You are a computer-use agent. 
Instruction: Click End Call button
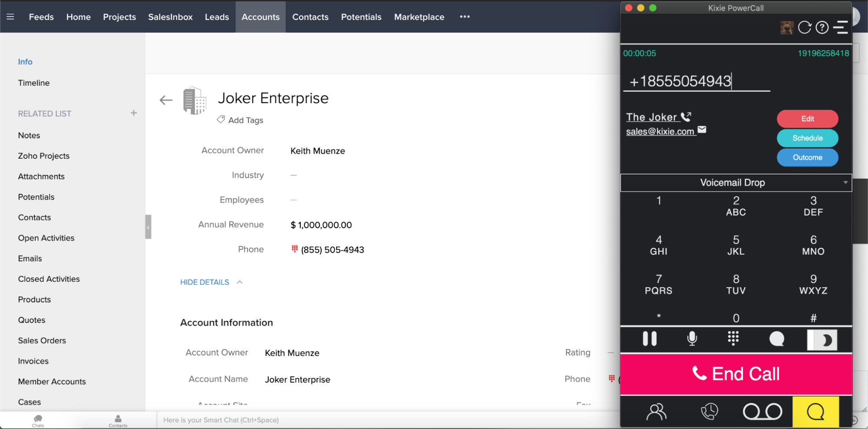coord(736,374)
